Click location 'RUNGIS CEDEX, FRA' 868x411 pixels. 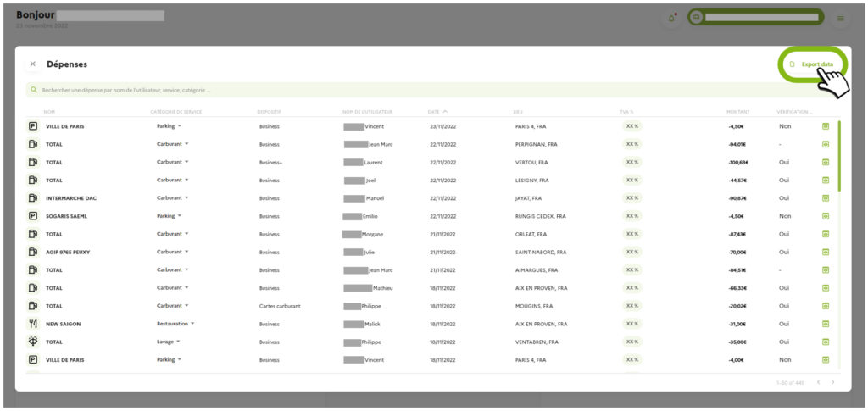click(x=540, y=216)
